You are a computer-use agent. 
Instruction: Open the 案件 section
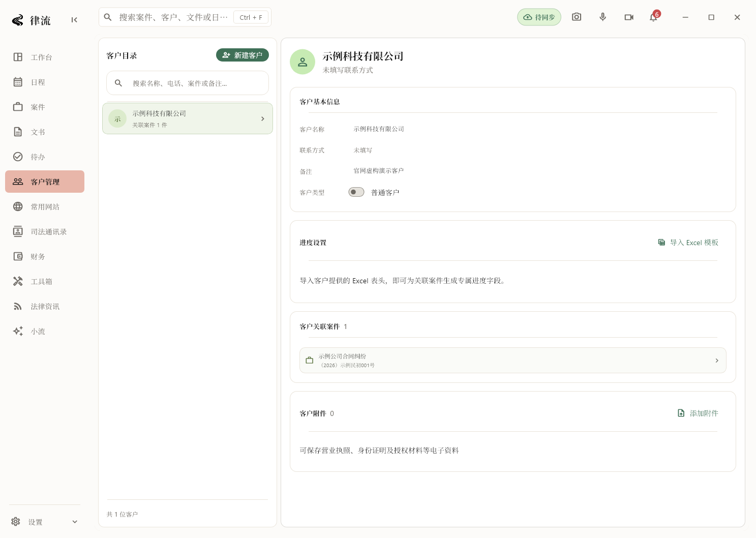point(45,107)
